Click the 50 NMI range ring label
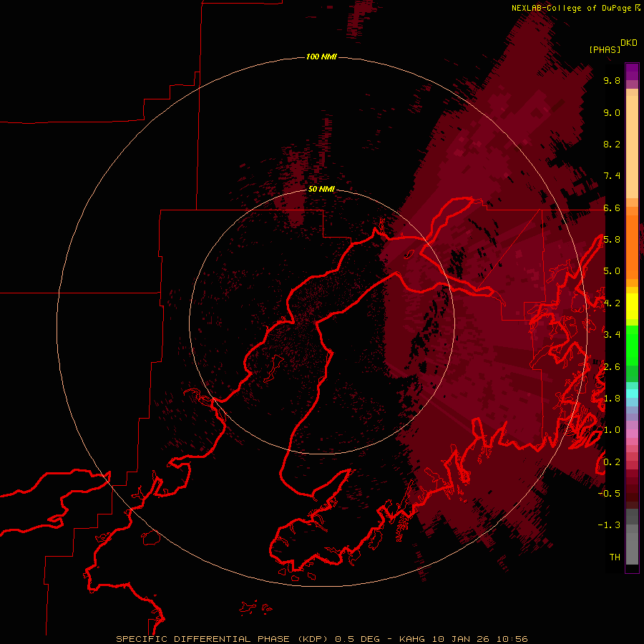Screen dimensions: 644x644 coord(321,189)
